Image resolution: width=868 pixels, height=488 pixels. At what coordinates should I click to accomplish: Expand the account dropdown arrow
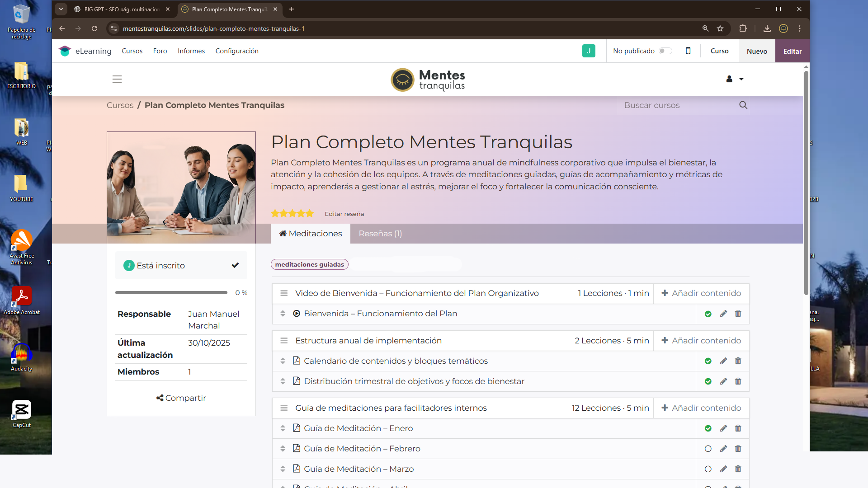click(x=741, y=79)
